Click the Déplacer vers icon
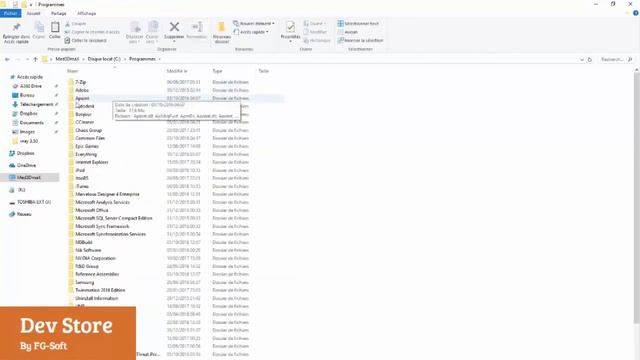This screenshot has height=360, width=640. tap(135, 27)
